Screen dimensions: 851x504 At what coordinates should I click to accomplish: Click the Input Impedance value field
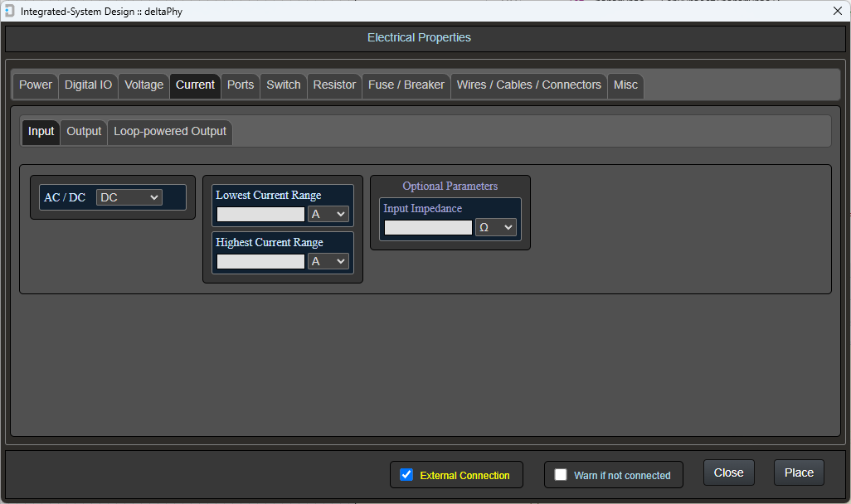pyautogui.click(x=428, y=227)
